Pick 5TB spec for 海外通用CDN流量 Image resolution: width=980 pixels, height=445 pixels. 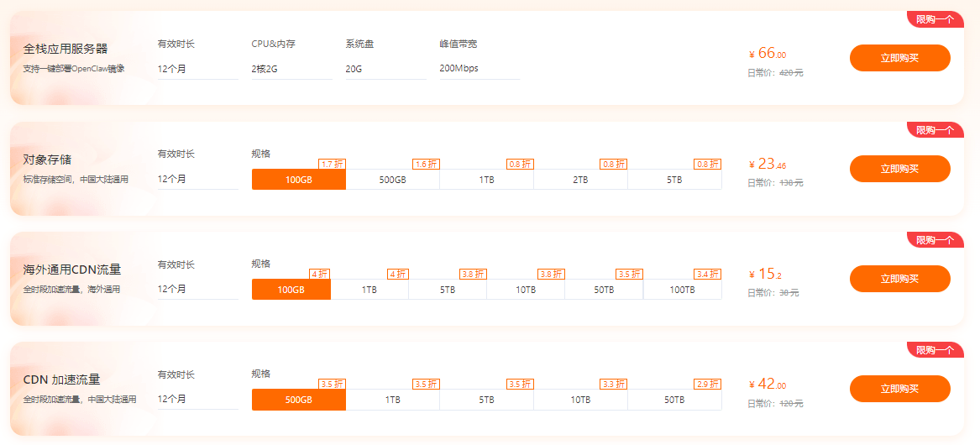tap(448, 290)
